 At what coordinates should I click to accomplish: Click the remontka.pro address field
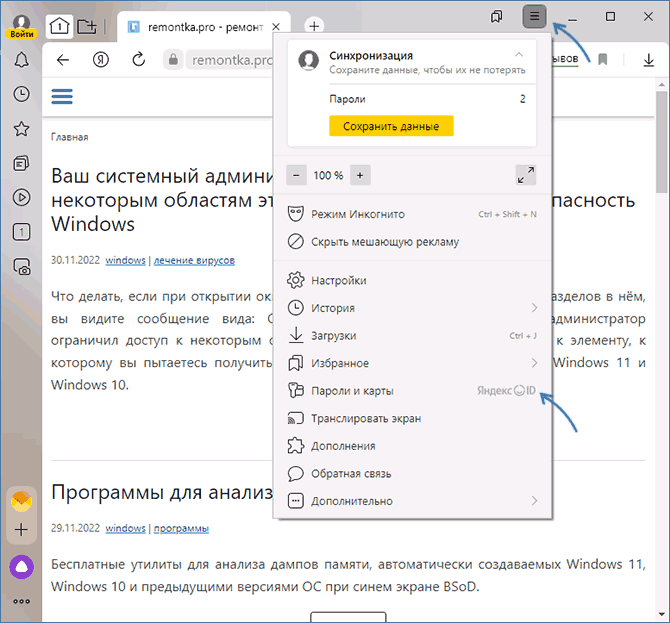(231, 60)
